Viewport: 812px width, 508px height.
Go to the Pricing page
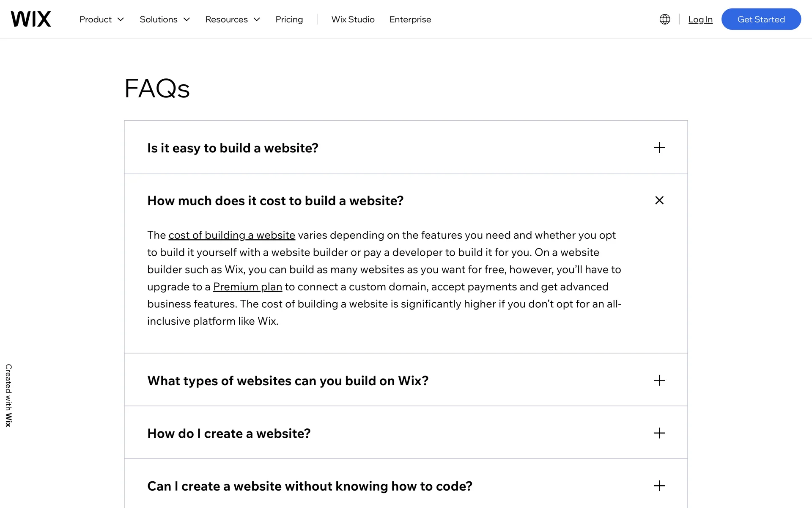tap(289, 19)
